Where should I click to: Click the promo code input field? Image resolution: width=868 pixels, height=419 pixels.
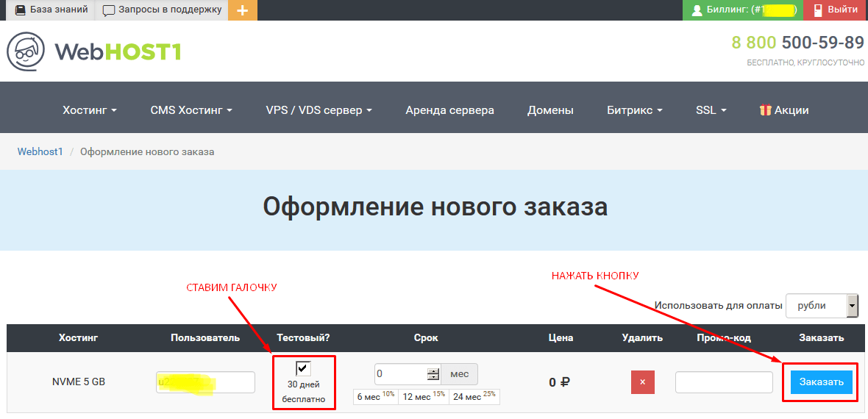click(x=724, y=382)
